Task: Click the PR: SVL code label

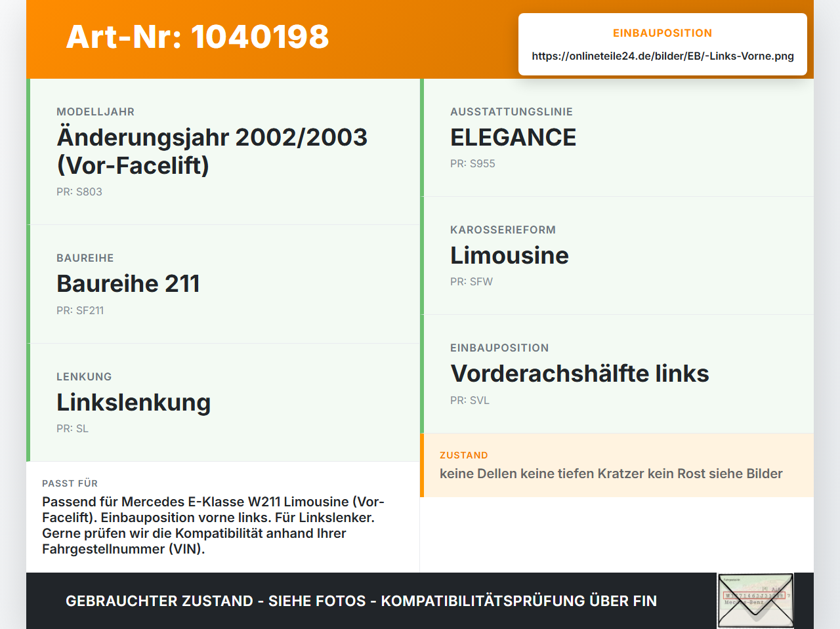Action: (x=470, y=400)
